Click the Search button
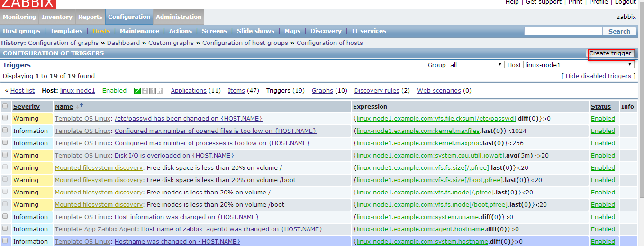Viewport: 644px width, 246px height. [x=619, y=31]
